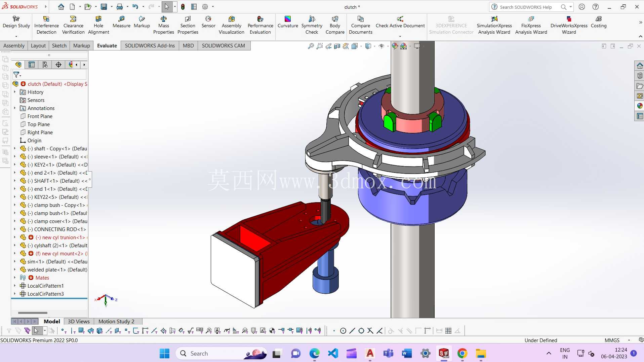Expand LocalCirPattern1 feature
The height and width of the screenshot is (362, 644).
click(x=15, y=286)
